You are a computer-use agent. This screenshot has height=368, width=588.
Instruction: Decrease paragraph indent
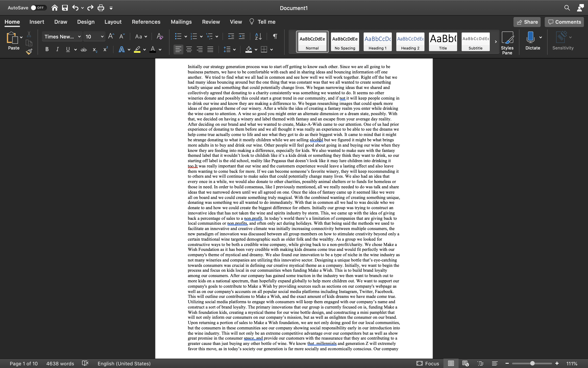click(x=231, y=36)
